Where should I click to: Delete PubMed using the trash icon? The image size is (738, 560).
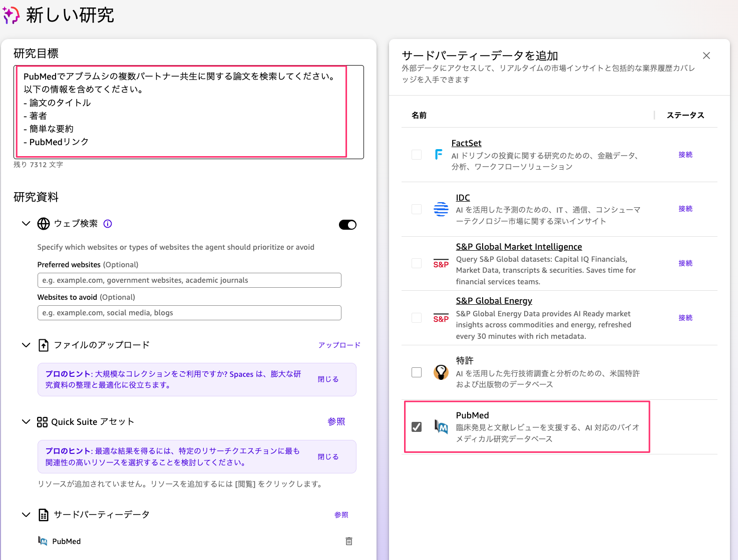coord(349,541)
